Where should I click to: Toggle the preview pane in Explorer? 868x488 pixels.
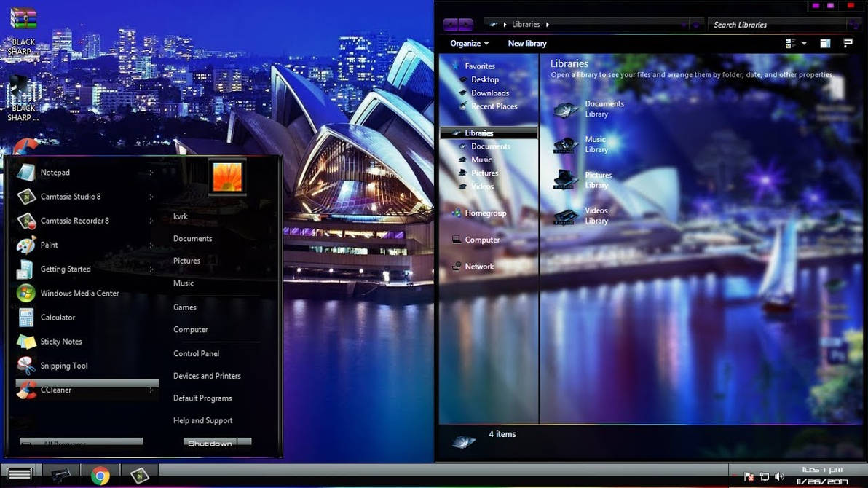click(826, 43)
